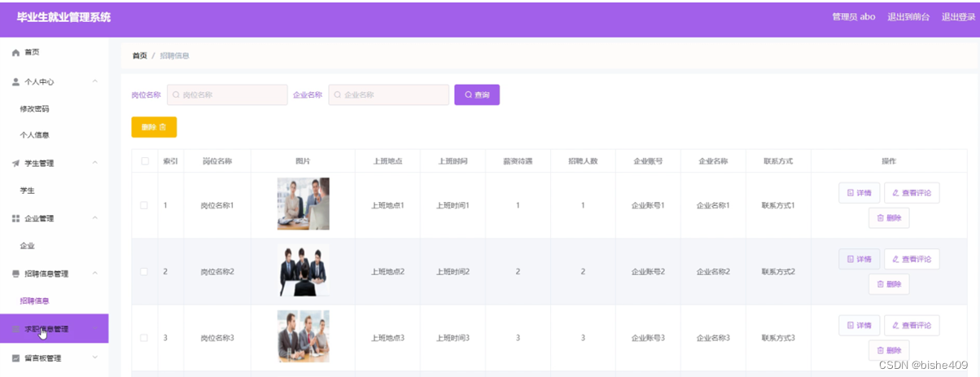Image resolution: width=980 pixels, height=377 pixels.
Task: Check the checkbox for row 岗位名称3
Action: point(144,337)
